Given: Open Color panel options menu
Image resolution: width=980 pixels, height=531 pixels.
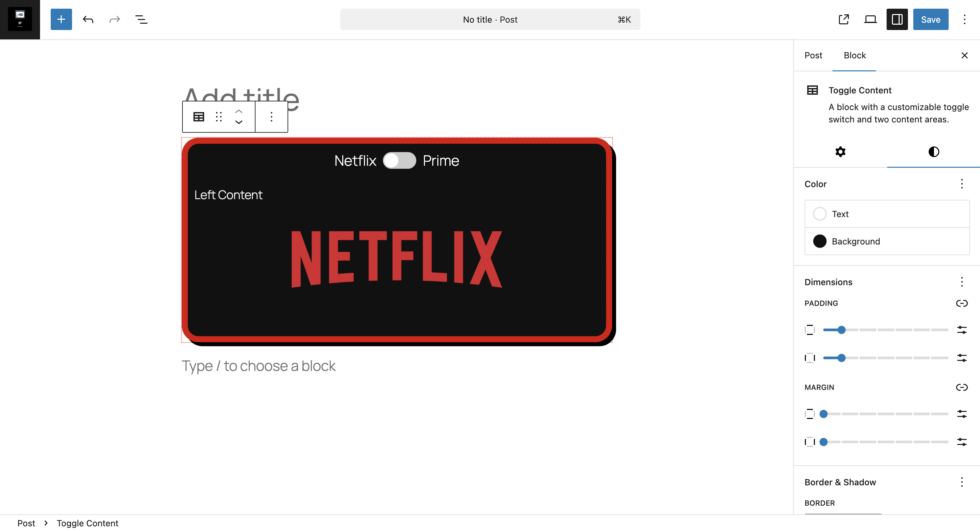Looking at the screenshot, I should [962, 184].
